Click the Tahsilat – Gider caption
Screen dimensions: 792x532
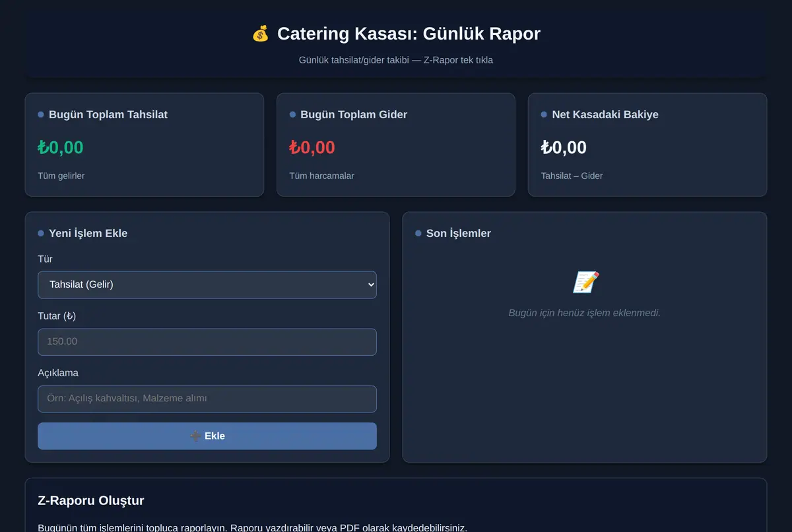(x=572, y=176)
